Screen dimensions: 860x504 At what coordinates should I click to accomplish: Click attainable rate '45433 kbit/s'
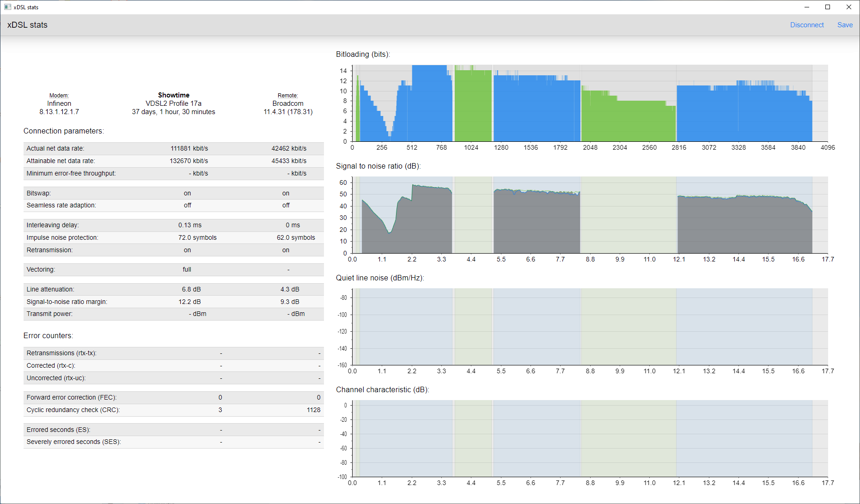pyautogui.click(x=289, y=161)
